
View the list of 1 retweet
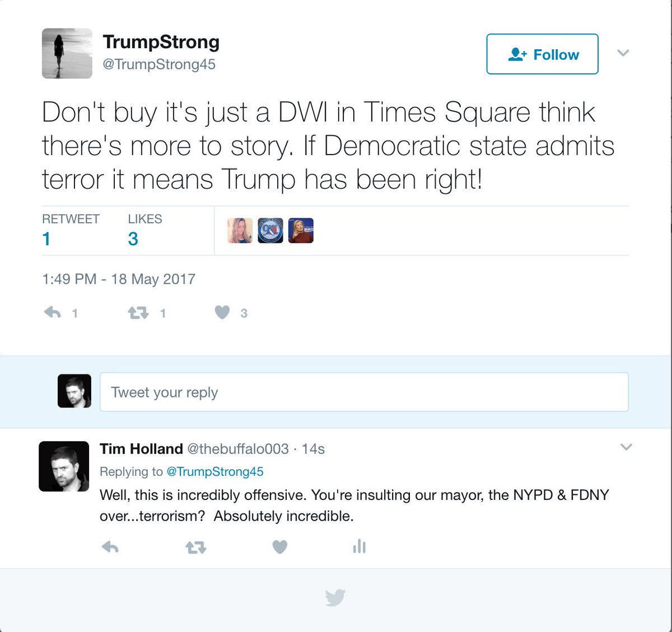point(71,230)
